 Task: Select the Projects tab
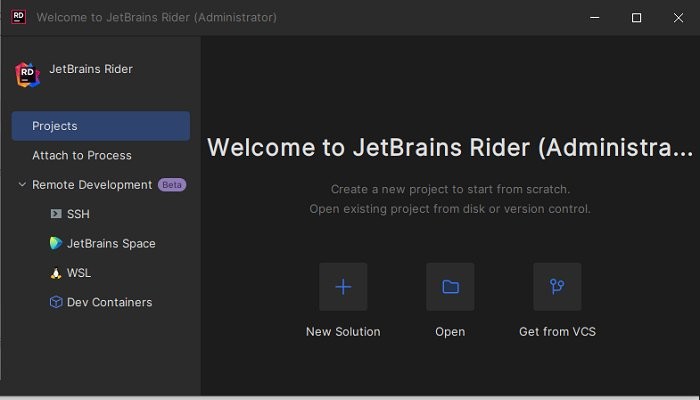click(x=100, y=126)
